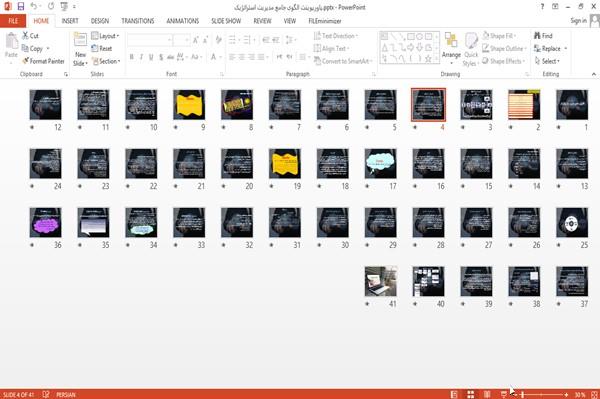Switch to Normal view in status bar
Screen dimensions: 600x399
pyautogui.click(x=454, y=394)
